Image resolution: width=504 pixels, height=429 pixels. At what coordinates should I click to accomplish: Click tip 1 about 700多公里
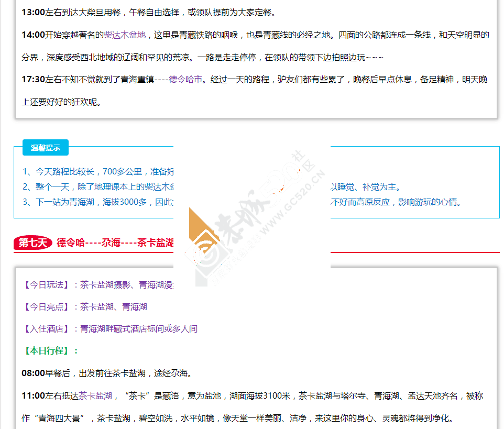98,172
